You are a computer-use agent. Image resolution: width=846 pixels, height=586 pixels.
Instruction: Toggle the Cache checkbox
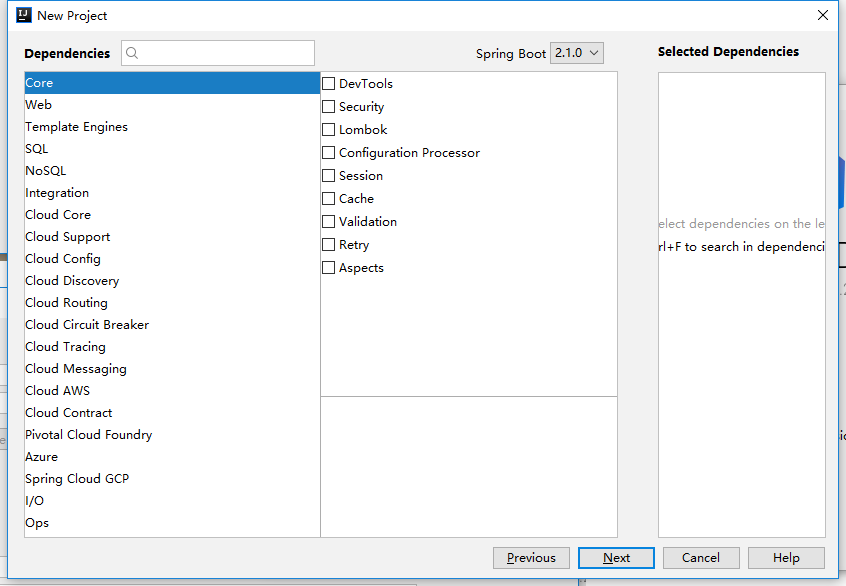(x=328, y=199)
